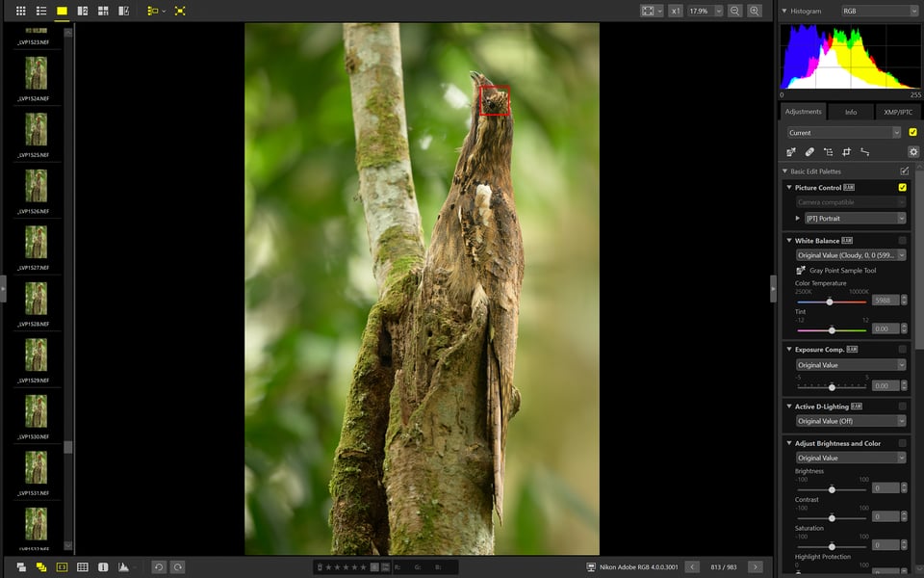Collapse the Exposure Comp. section
Viewport: 924px width, 578px height.
tap(789, 349)
